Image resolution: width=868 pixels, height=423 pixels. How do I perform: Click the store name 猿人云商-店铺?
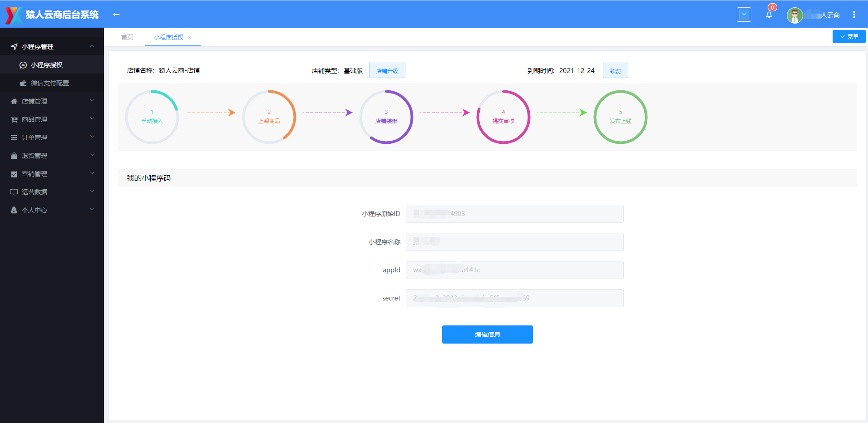click(x=179, y=70)
